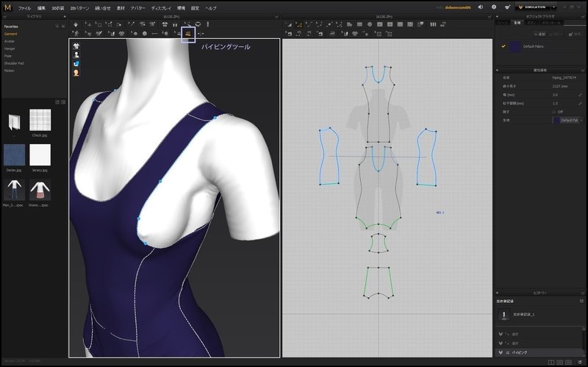The width and height of the screenshot is (588, 367).
Task: Click the sound speaker icon in header
Action: coord(480,7)
